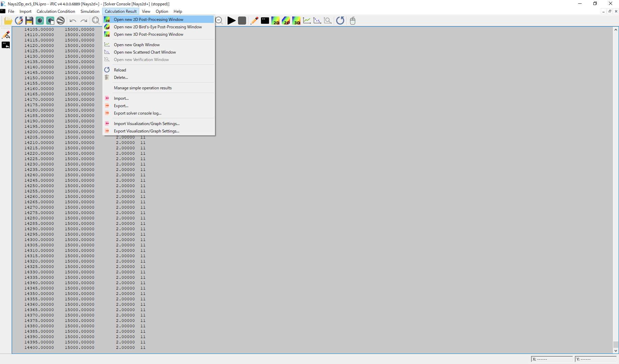
Task: Click the mouse hint icon in toolbar
Action: 353,21
